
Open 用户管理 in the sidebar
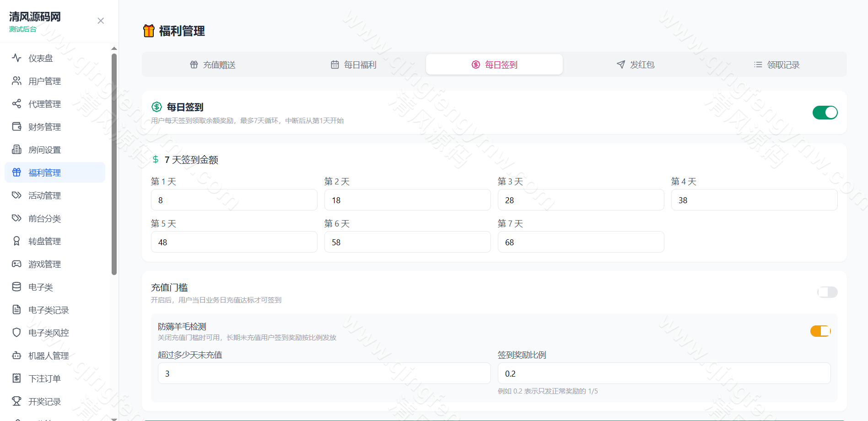click(55, 81)
